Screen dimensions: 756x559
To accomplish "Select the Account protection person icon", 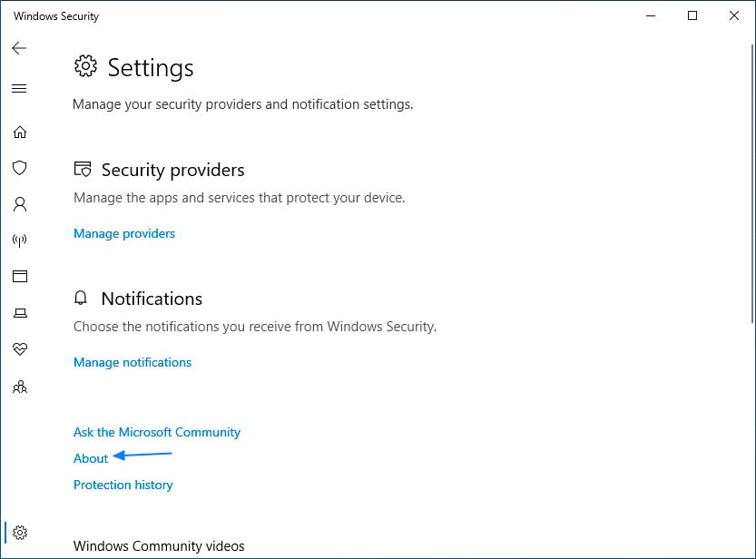I will [20, 204].
